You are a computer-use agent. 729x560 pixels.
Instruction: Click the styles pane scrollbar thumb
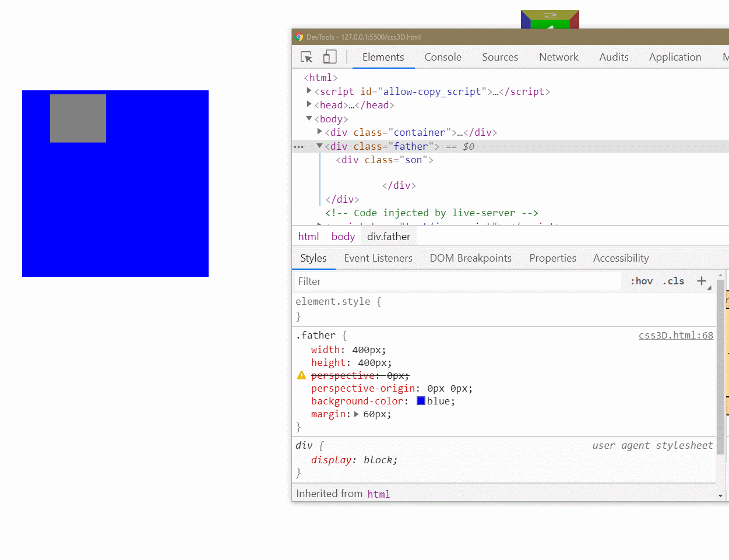(x=721, y=367)
